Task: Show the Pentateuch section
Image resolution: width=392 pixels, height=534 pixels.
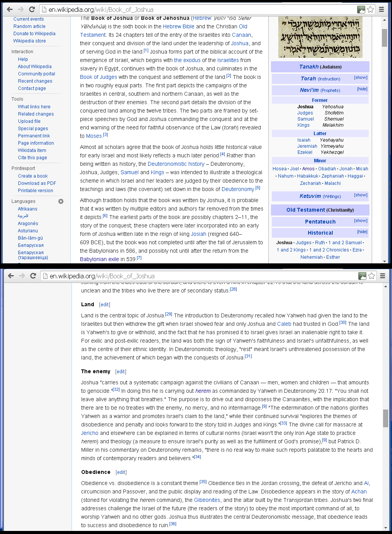Action: point(361,221)
